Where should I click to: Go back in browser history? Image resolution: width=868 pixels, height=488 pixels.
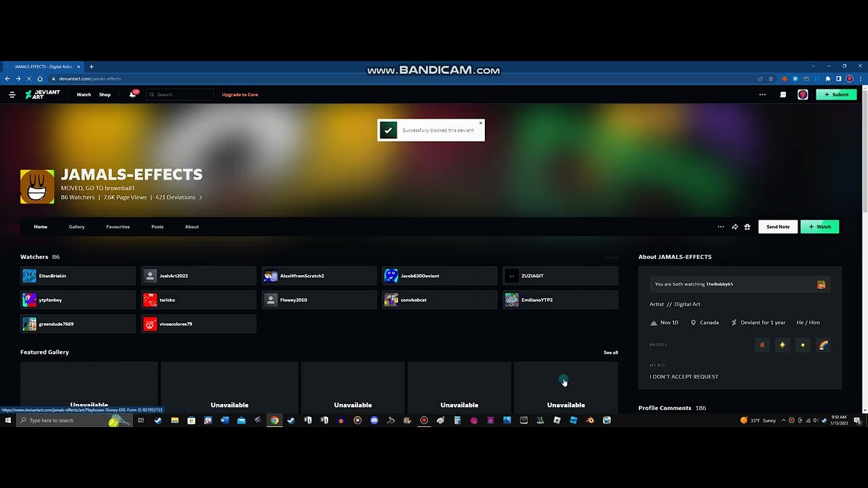7,79
